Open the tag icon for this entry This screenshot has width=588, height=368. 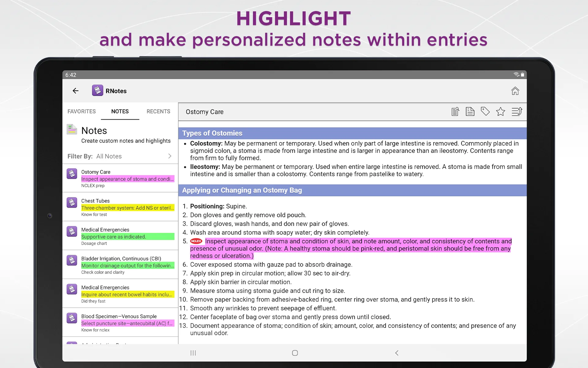click(x=485, y=112)
